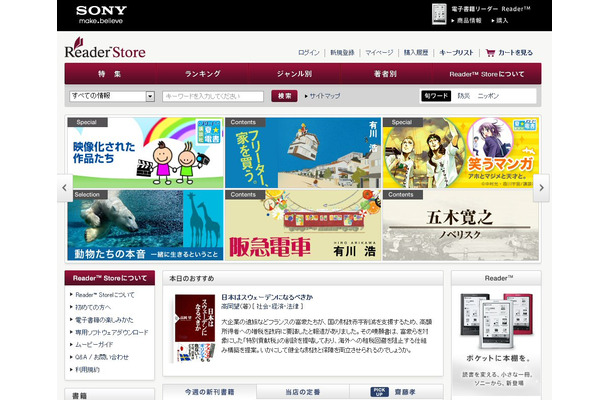610x400 pixels.
Task: Open the 著者別 menu
Action: coord(386,74)
